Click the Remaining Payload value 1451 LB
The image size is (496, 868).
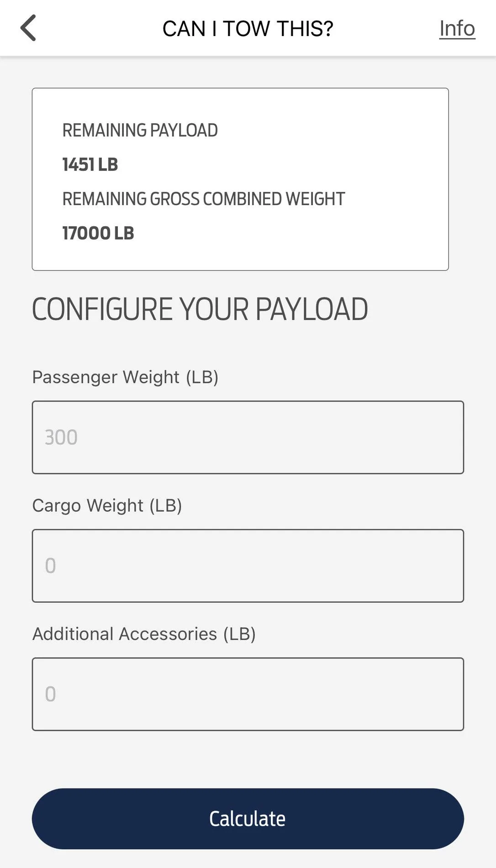90,164
